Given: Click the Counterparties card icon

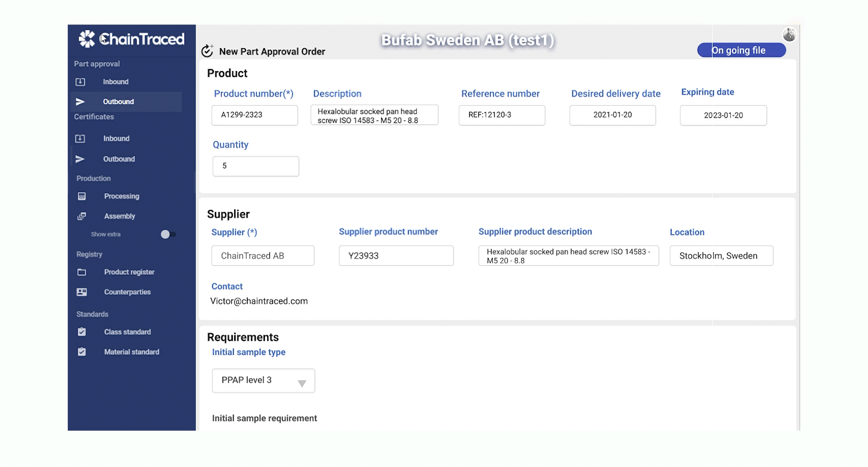Looking at the screenshot, I should pos(82,292).
